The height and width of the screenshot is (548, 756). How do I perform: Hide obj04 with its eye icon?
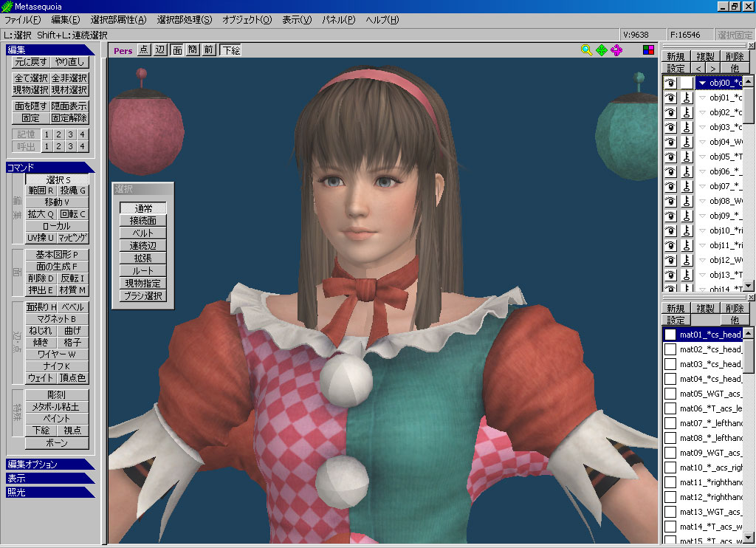click(x=670, y=143)
